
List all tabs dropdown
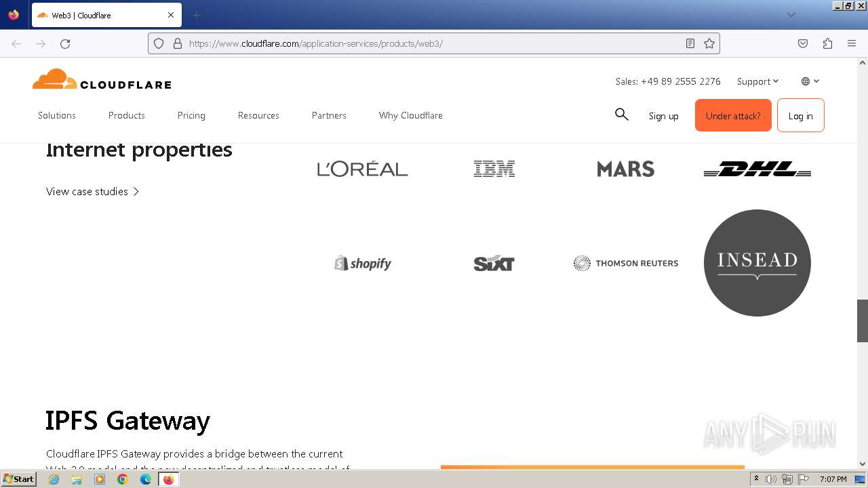(791, 15)
